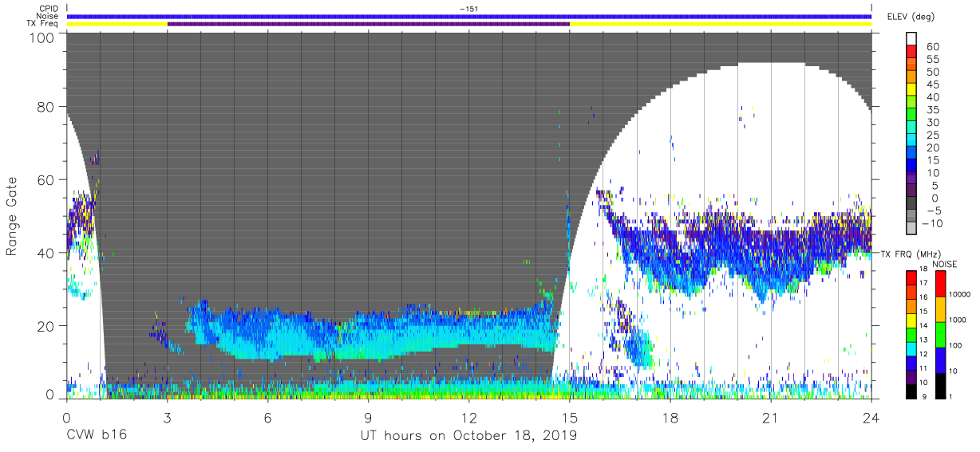Click the 55 tick on elevation legend
Viewport: 980px width, 452px height.
pos(932,60)
